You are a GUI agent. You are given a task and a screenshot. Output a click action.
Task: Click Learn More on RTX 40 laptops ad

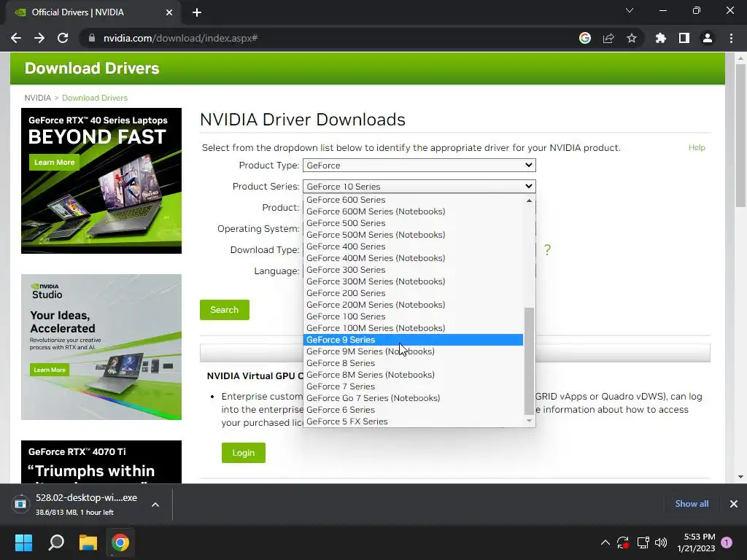tap(54, 163)
